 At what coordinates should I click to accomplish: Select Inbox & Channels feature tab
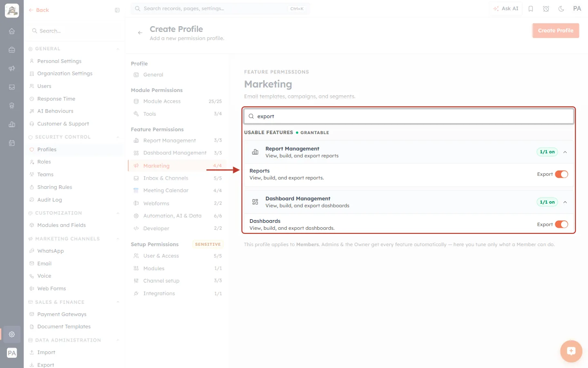tap(177, 178)
